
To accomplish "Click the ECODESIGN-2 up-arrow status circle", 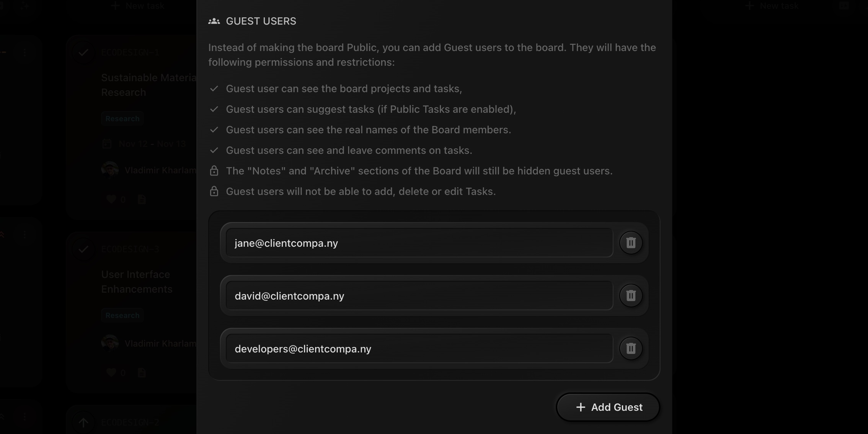I will [x=83, y=422].
